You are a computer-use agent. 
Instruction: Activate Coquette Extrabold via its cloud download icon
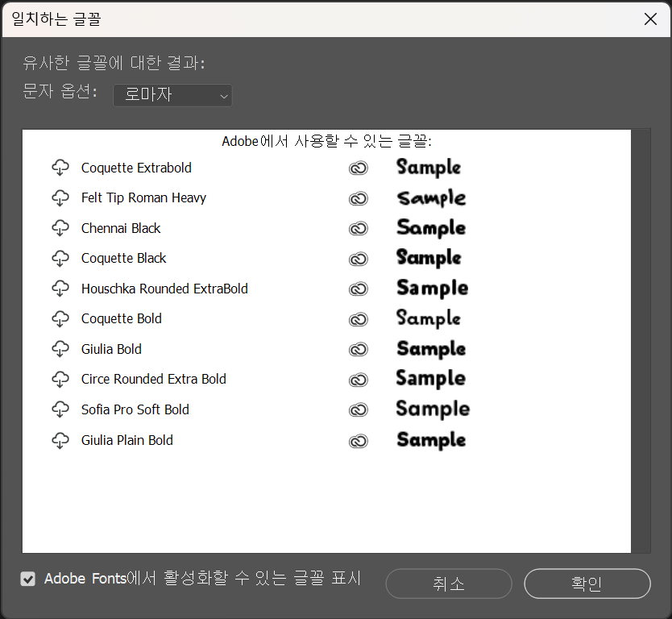click(60, 168)
